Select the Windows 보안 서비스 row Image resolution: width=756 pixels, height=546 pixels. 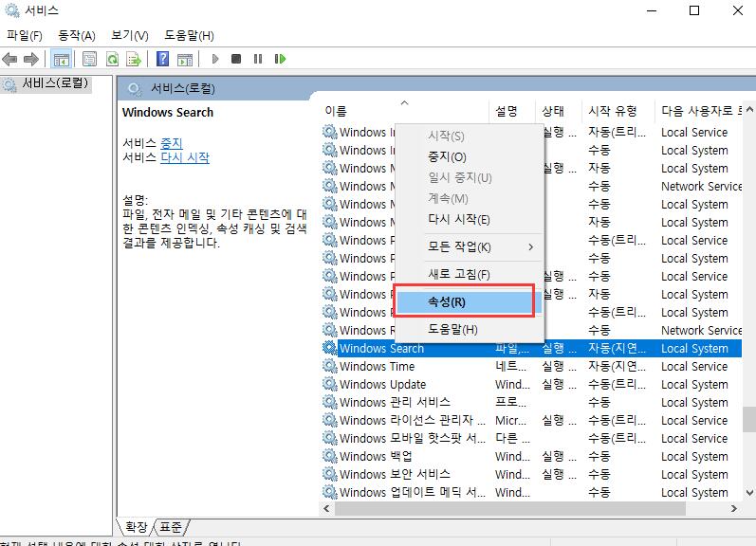pos(532,474)
